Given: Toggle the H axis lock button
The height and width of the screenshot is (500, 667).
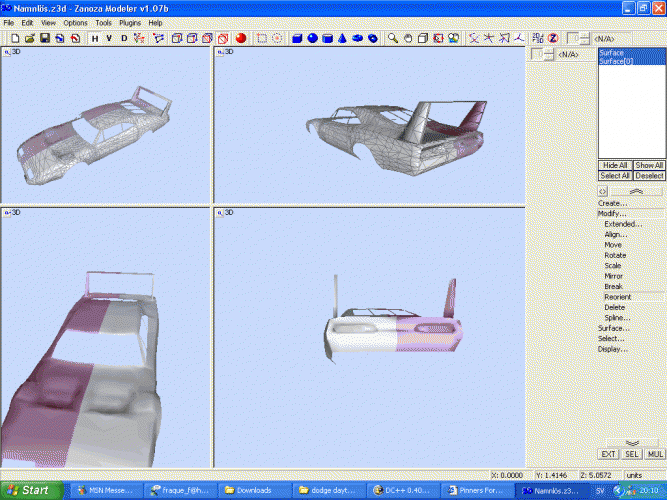Looking at the screenshot, I should [x=94, y=38].
